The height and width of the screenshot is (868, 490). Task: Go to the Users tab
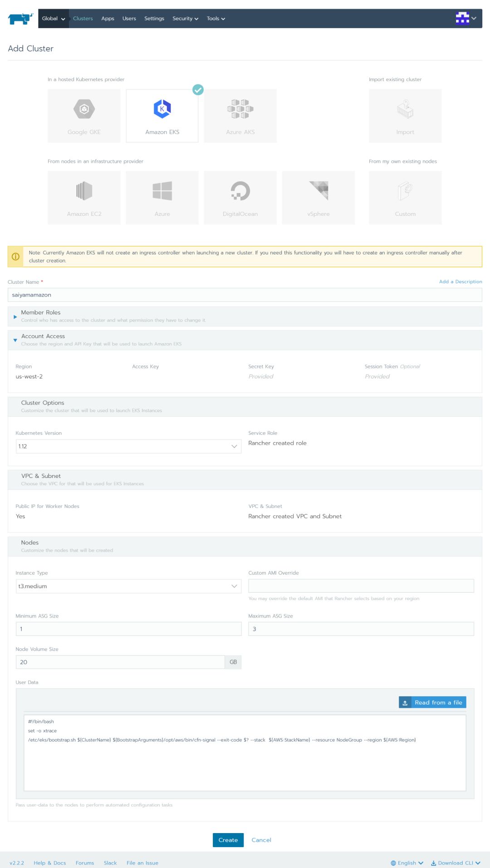pyautogui.click(x=129, y=19)
